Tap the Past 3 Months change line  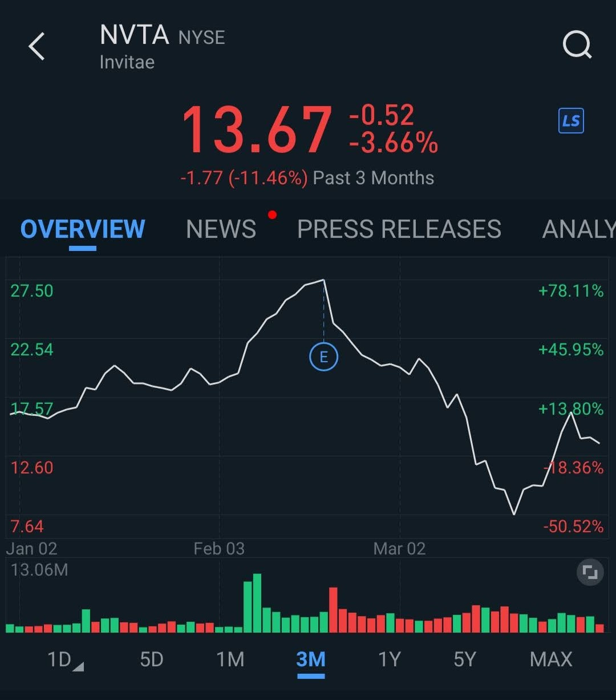tap(307, 178)
